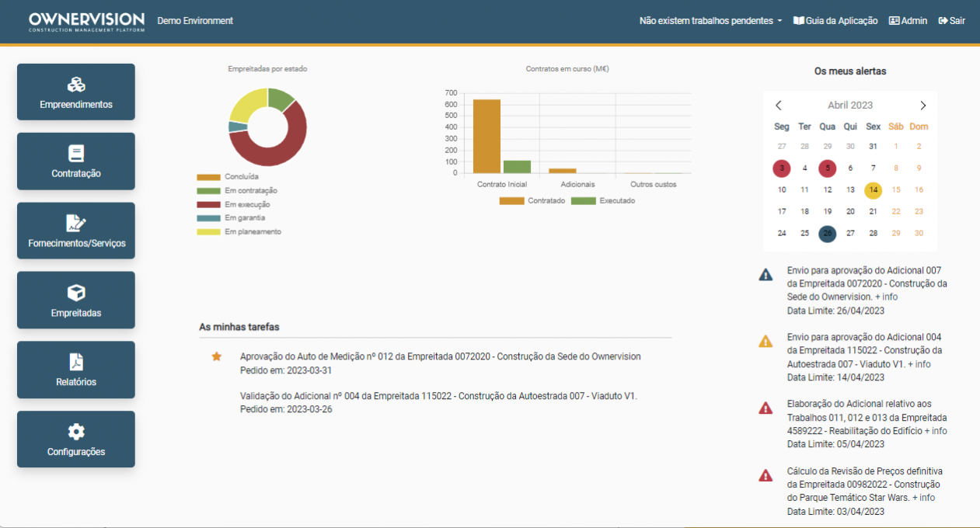
Task: Open the Empreendimentos cubes icon
Action: (76, 85)
